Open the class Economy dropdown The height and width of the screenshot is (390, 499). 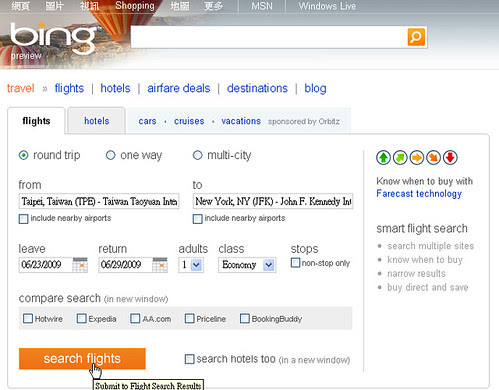247,265
